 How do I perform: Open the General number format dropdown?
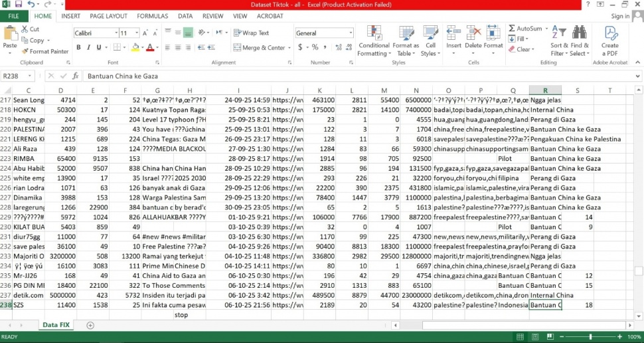(351, 33)
